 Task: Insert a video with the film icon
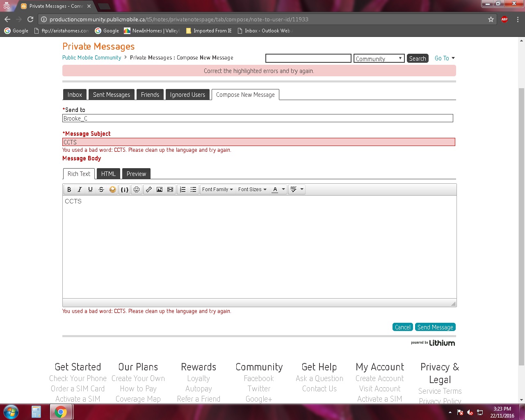pyautogui.click(x=170, y=189)
